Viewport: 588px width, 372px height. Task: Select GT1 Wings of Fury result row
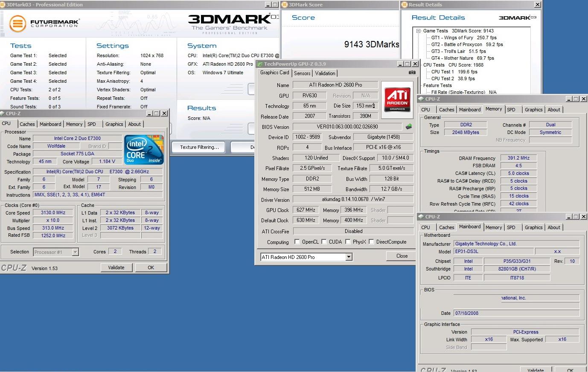(x=464, y=38)
